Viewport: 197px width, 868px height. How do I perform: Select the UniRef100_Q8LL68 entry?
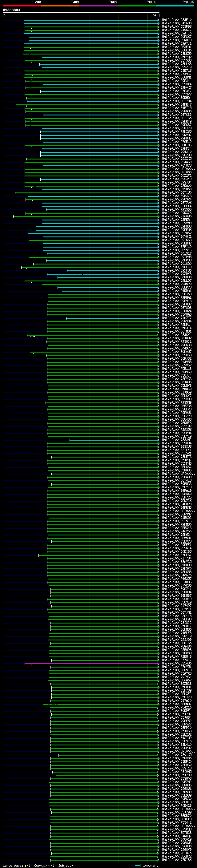click(177, 64)
